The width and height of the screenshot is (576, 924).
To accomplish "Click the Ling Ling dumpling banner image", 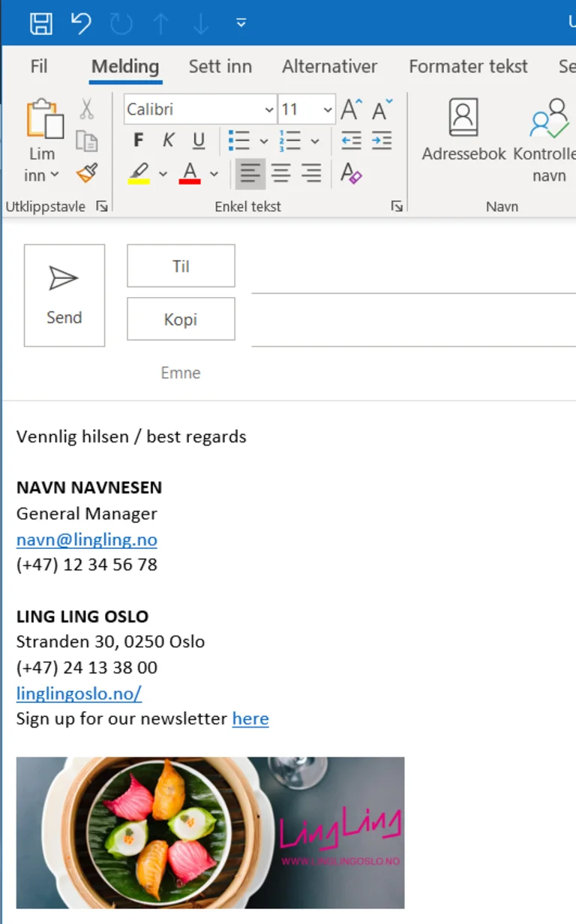I will 210,832.
